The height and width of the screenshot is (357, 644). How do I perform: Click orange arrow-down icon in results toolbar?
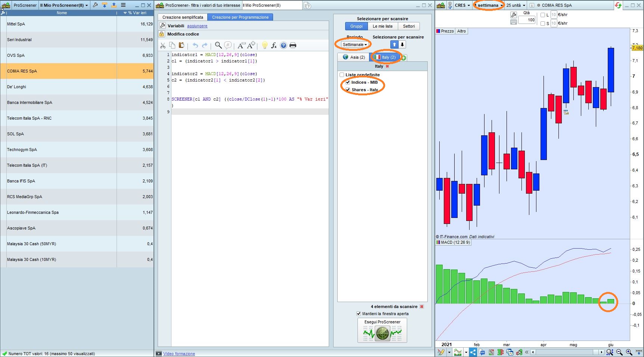pyautogui.click(x=105, y=5)
